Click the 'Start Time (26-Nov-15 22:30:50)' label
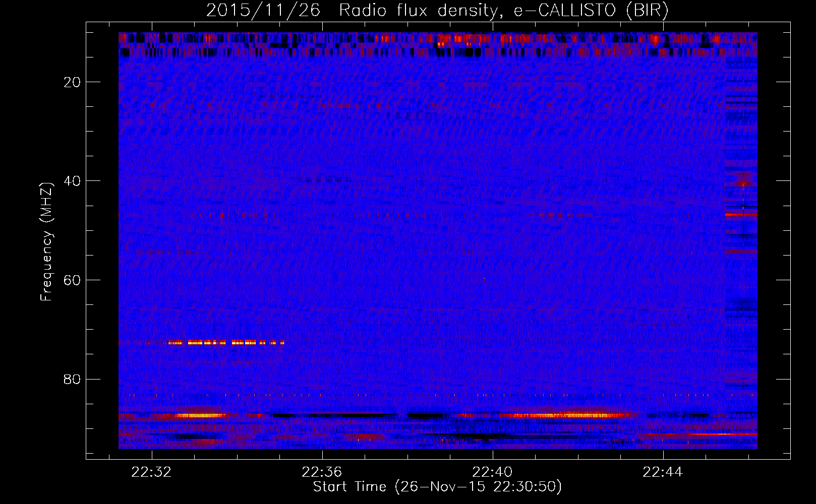Screen dimensions: 816x504 [x=437, y=487]
